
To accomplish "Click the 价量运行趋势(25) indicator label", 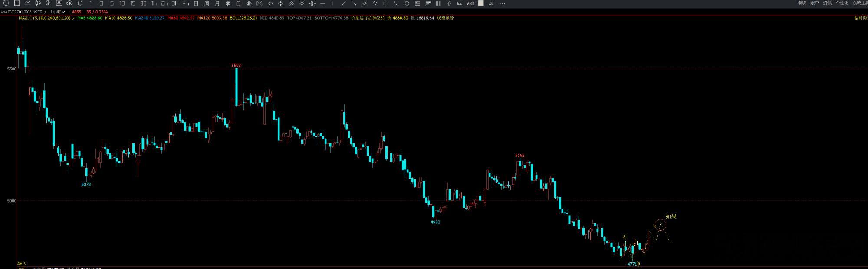I will tap(367, 18).
